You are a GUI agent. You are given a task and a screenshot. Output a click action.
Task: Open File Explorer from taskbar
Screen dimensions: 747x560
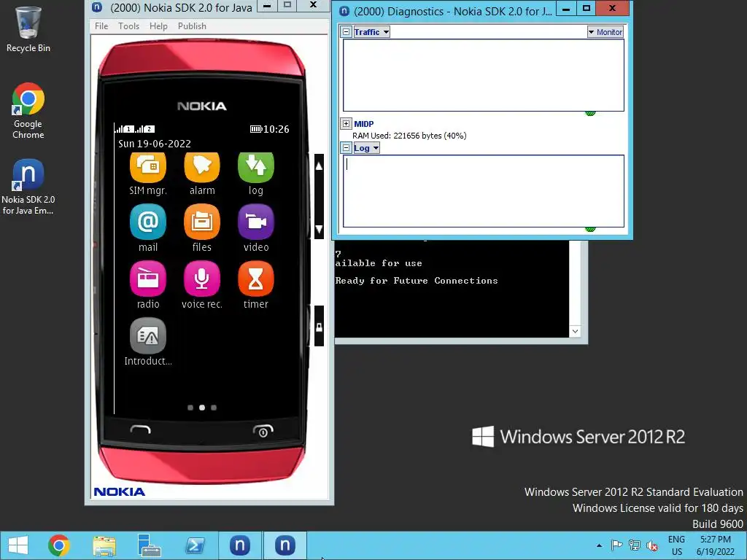pyautogui.click(x=104, y=545)
